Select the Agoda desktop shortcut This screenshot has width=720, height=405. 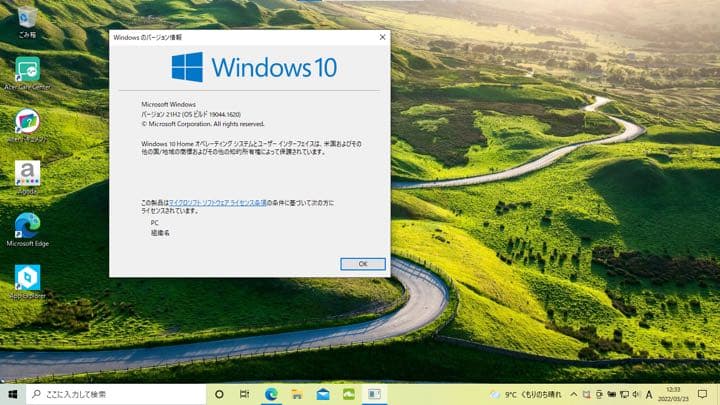pyautogui.click(x=27, y=178)
